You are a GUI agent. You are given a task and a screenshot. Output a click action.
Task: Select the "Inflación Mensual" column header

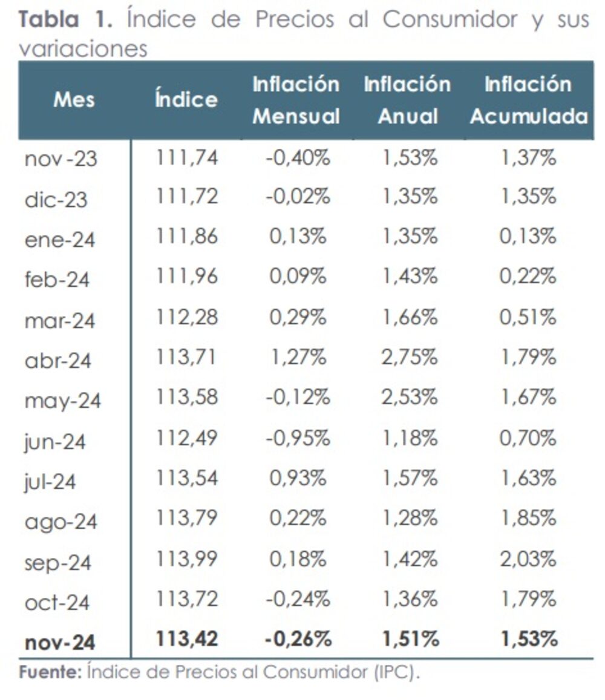tap(296, 100)
